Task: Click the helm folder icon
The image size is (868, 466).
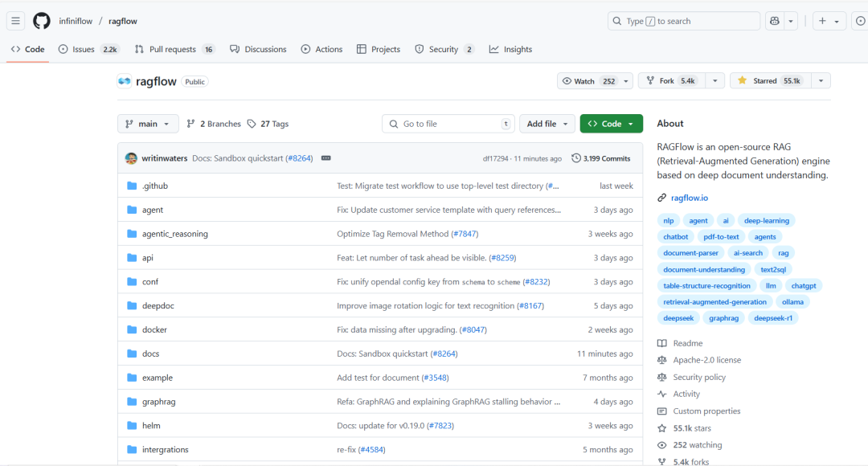Action: [x=132, y=426]
